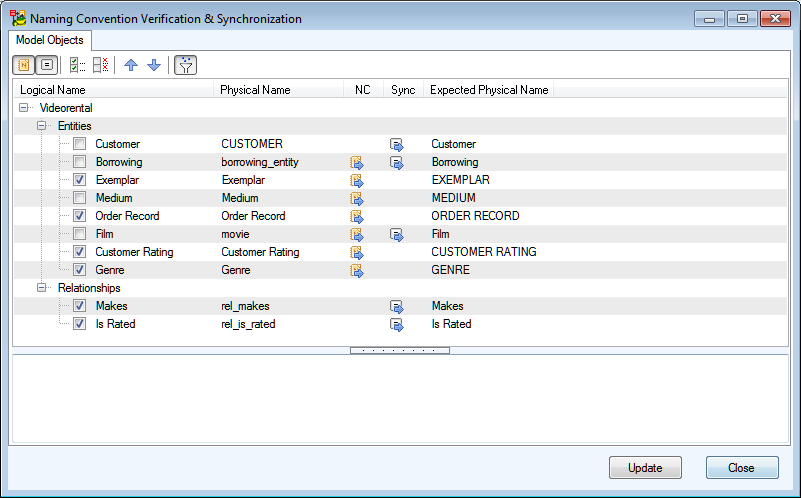Click the NC icon in Customer Rating row
The width and height of the screenshot is (801, 498).
coord(357,253)
